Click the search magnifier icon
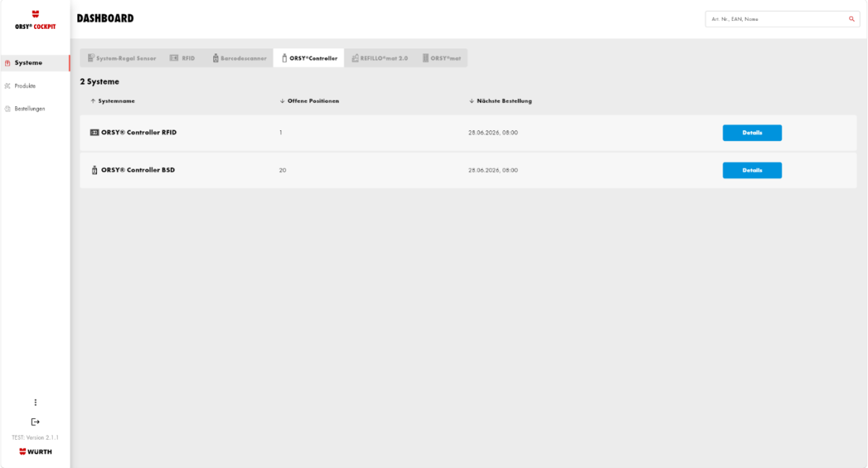The height and width of the screenshot is (468, 868). (x=851, y=19)
